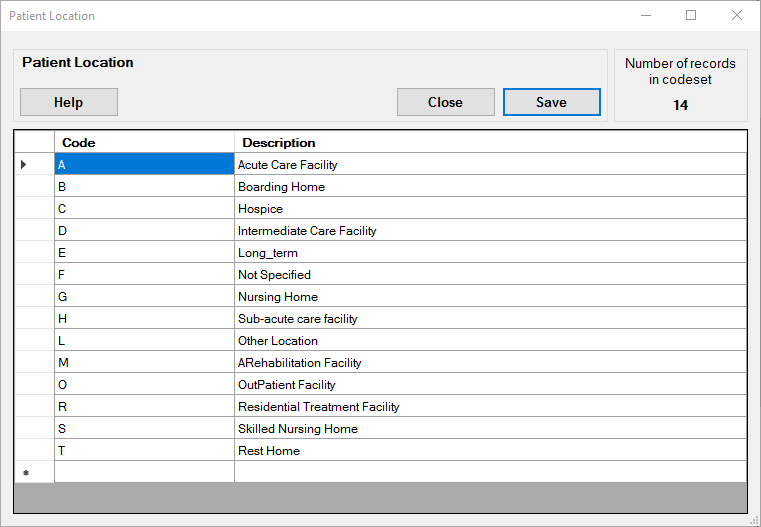Select code cell R
The image size is (761, 527).
[144, 407]
